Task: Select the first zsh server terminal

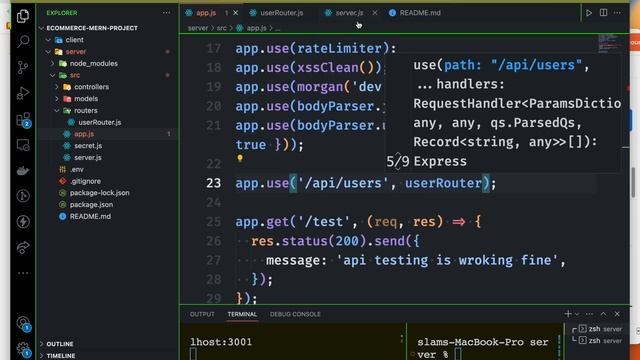Action: tap(600, 329)
